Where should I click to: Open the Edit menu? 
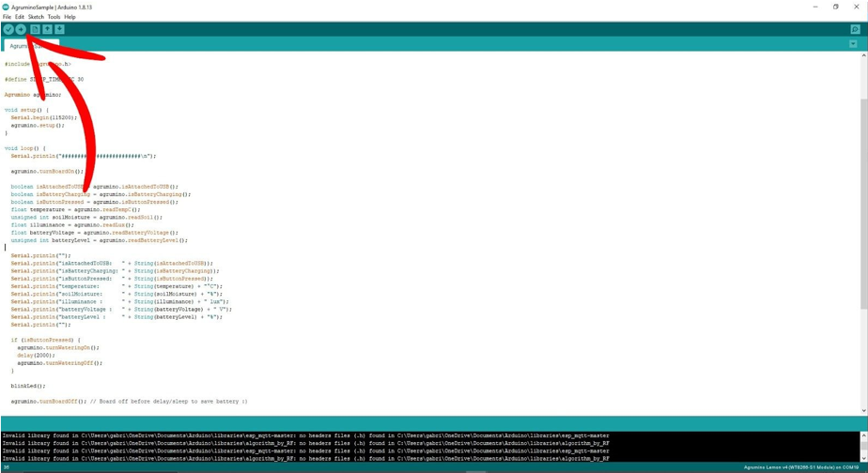coord(20,17)
